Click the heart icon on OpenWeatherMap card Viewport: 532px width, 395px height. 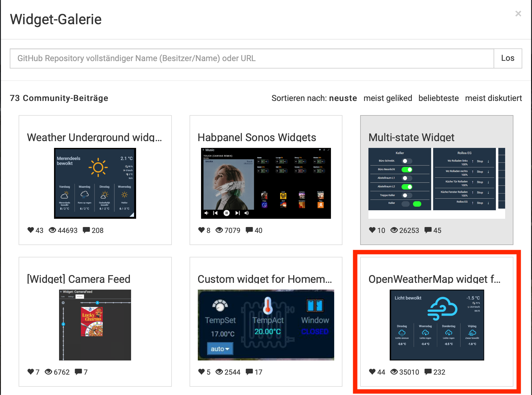coord(372,372)
